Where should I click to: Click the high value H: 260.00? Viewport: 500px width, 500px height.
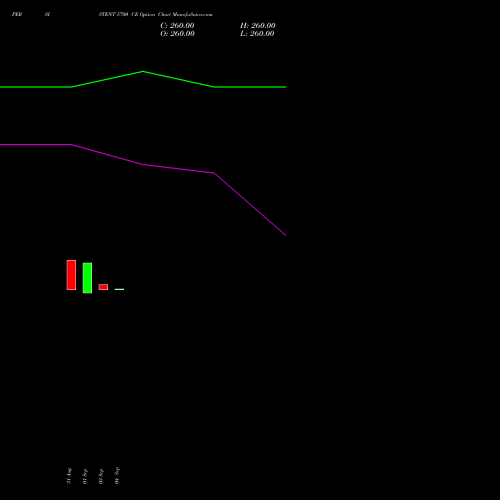pyautogui.click(x=258, y=26)
